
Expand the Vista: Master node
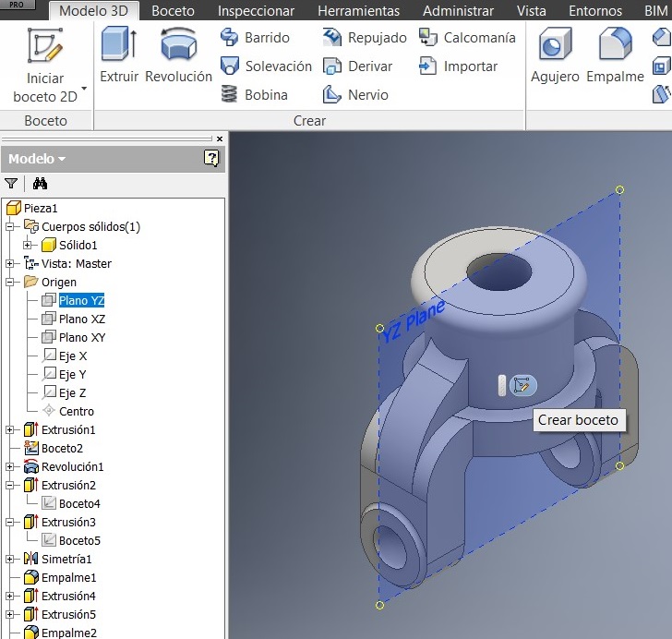coord(10,263)
